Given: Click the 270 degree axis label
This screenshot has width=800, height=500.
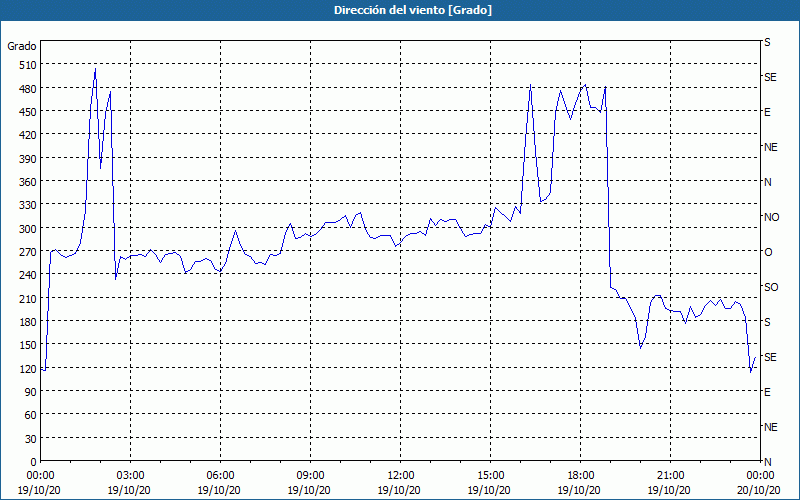Looking at the screenshot, I should click(28, 252).
